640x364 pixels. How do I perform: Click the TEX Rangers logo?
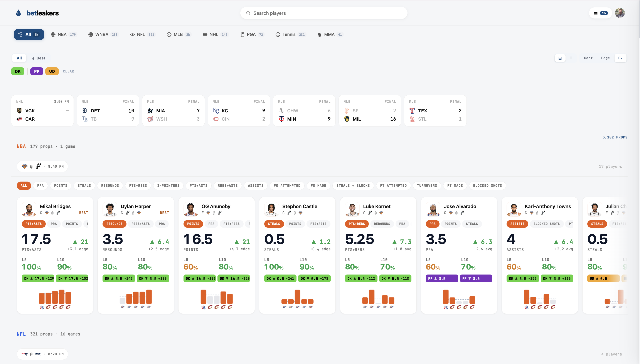click(x=412, y=111)
